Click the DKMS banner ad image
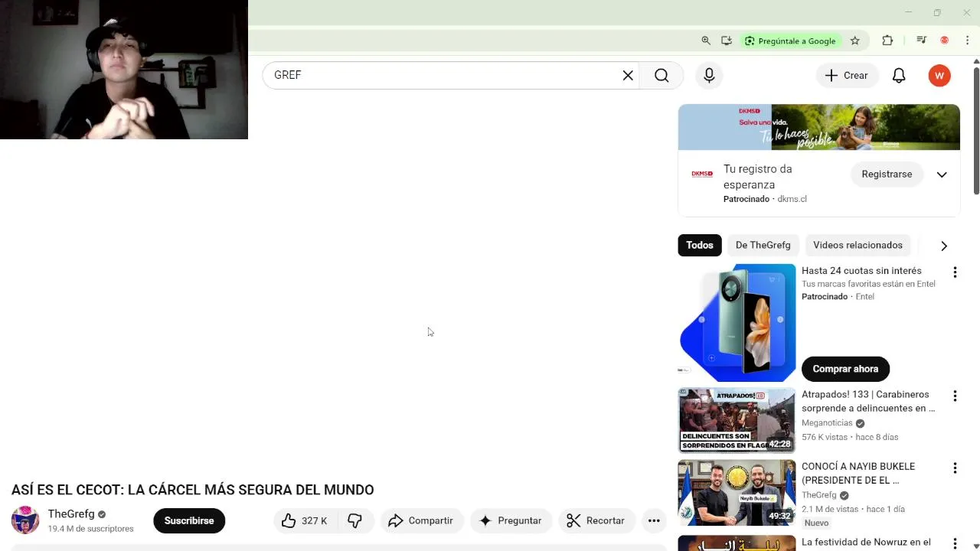Screen dimensions: 980x551 click(x=818, y=127)
